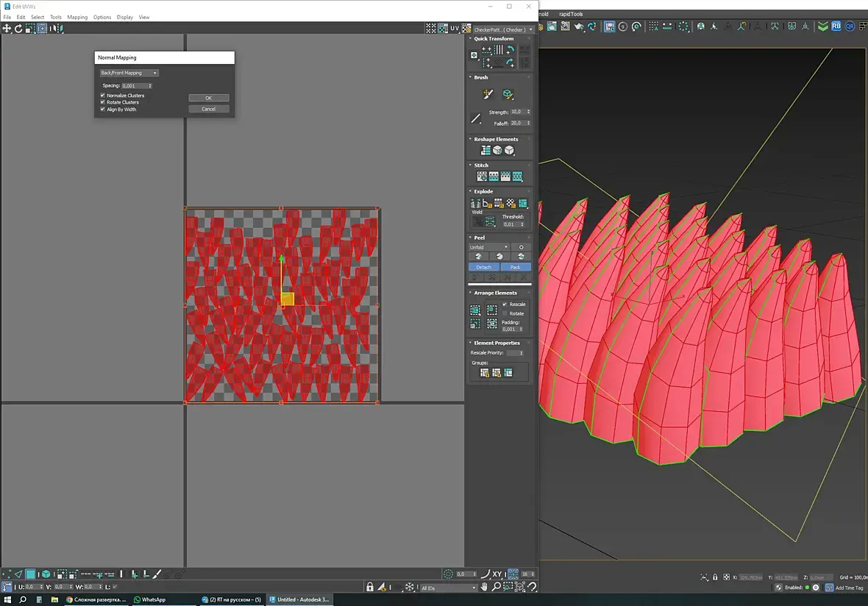Open the Edit menu in Edit UVWs
This screenshot has height=606, width=868.
(x=21, y=17)
